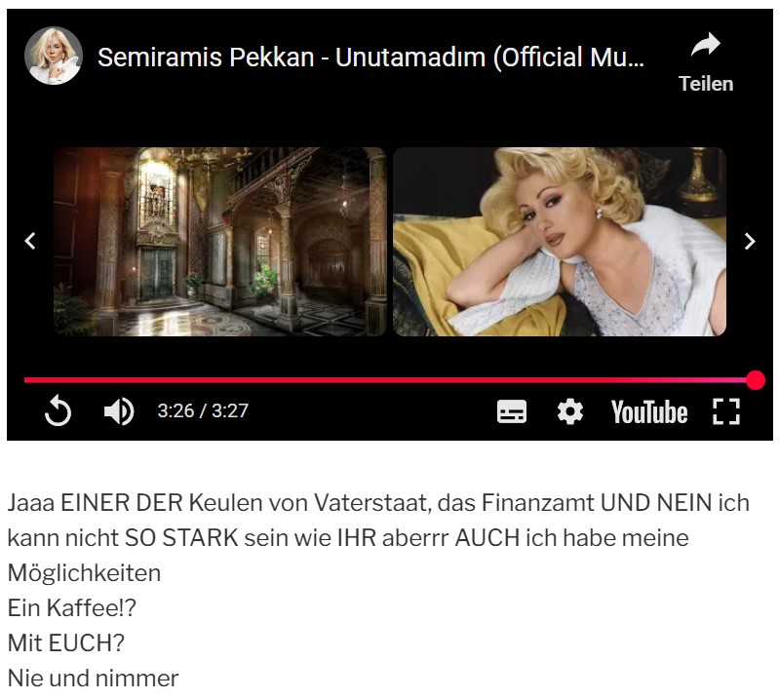
Task: Open the settings gear in the player
Action: (x=569, y=411)
